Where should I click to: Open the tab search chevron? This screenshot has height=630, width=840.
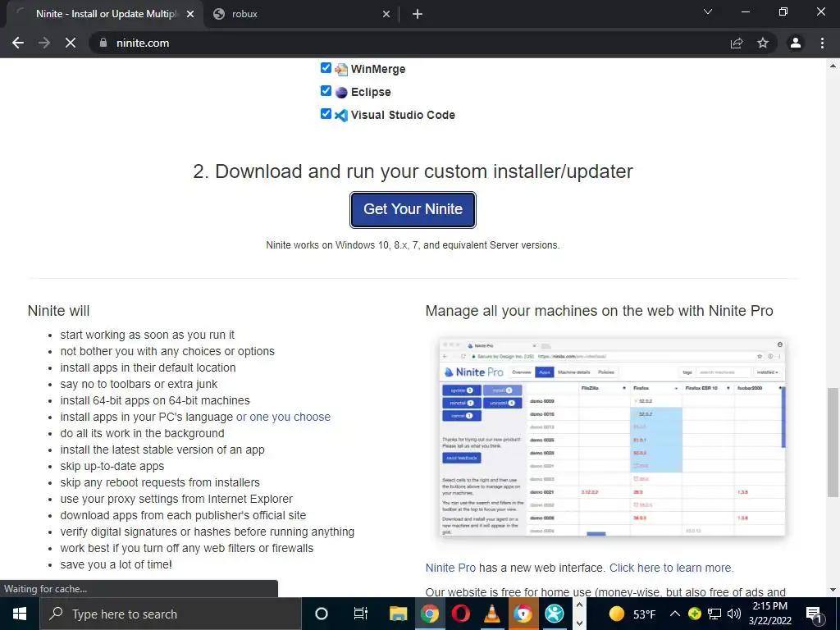click(708, 11)
